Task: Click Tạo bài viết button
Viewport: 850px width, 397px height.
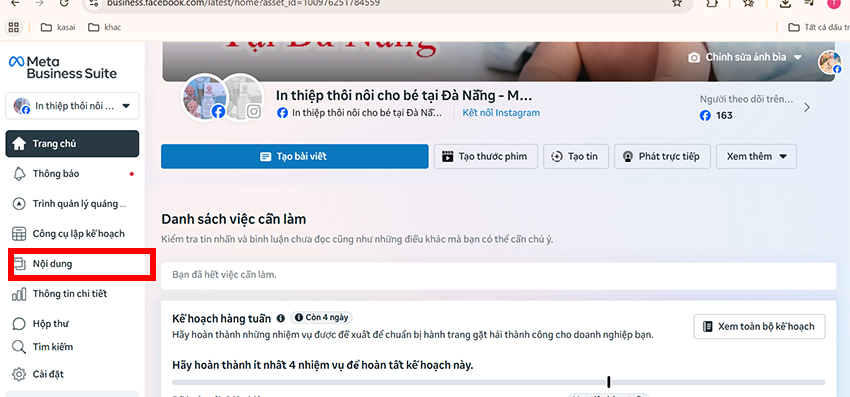Action: [294, 157]
